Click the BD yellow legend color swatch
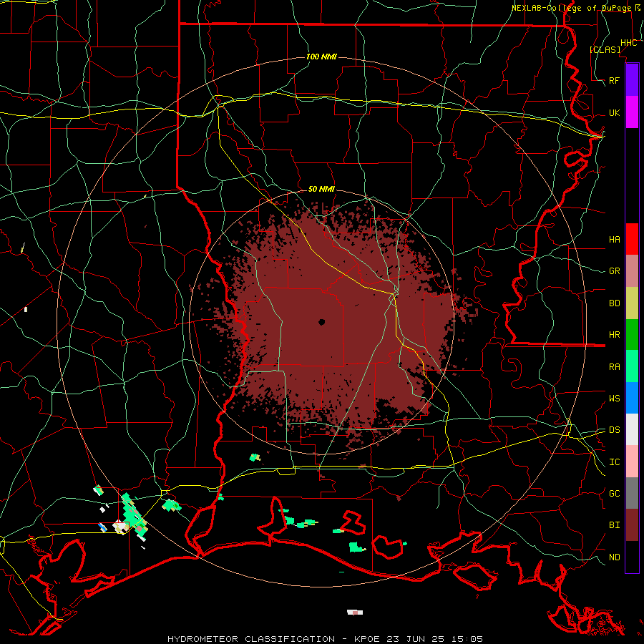The image size is (644, 644). point(632,303)
